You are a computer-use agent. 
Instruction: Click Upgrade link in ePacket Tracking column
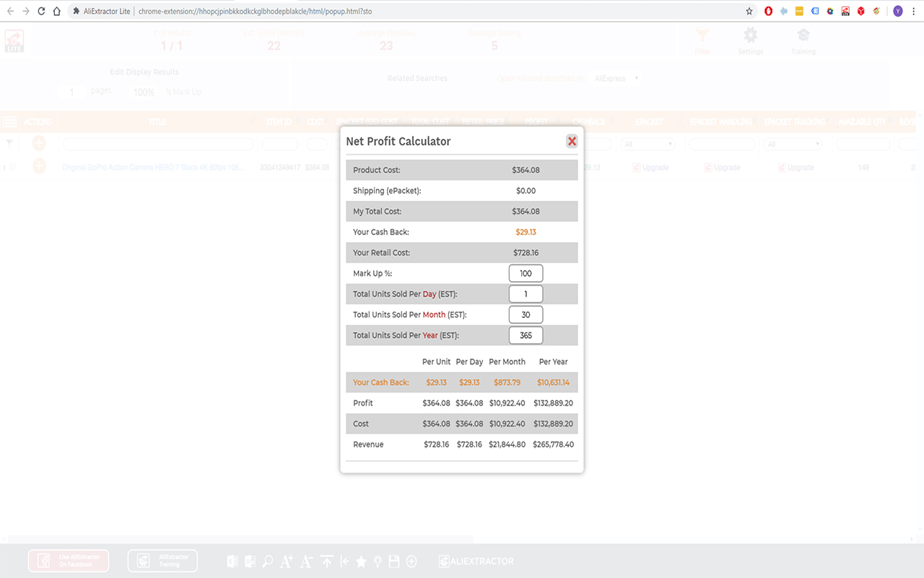tap(795, 168)
